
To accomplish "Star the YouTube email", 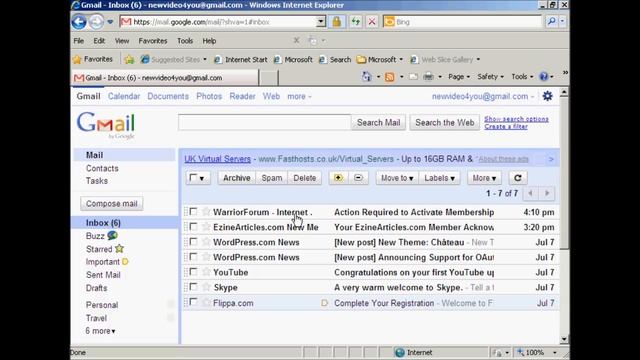I will pos(206,271).
